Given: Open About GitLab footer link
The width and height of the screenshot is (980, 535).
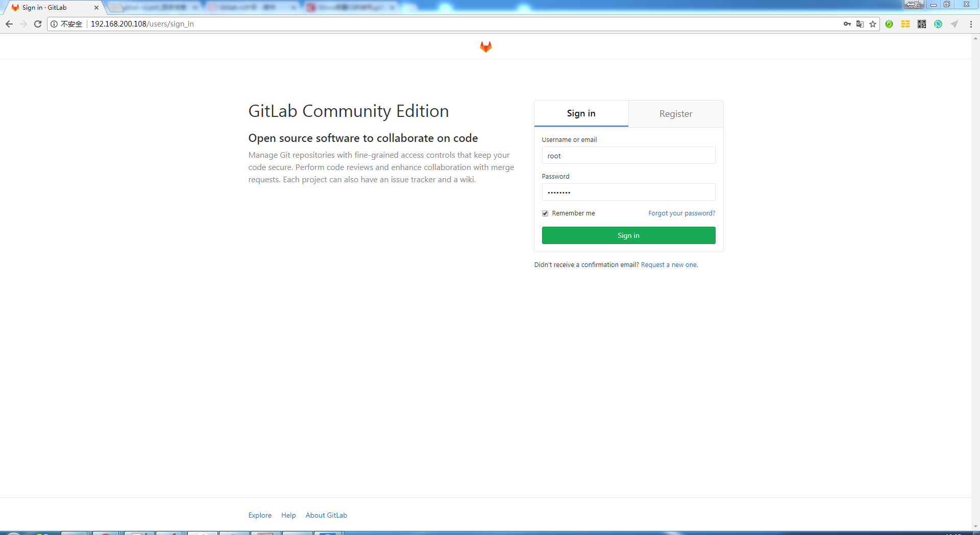Looking at the screenshot, I should 326,515.
